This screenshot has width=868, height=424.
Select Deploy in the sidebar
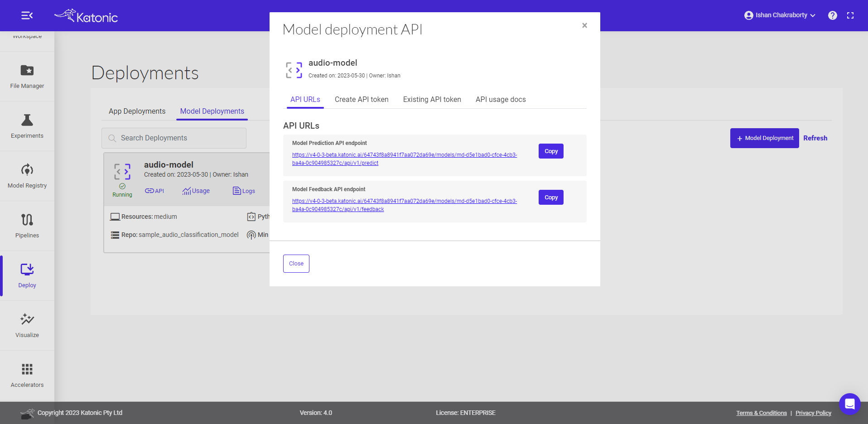(27, 275)
